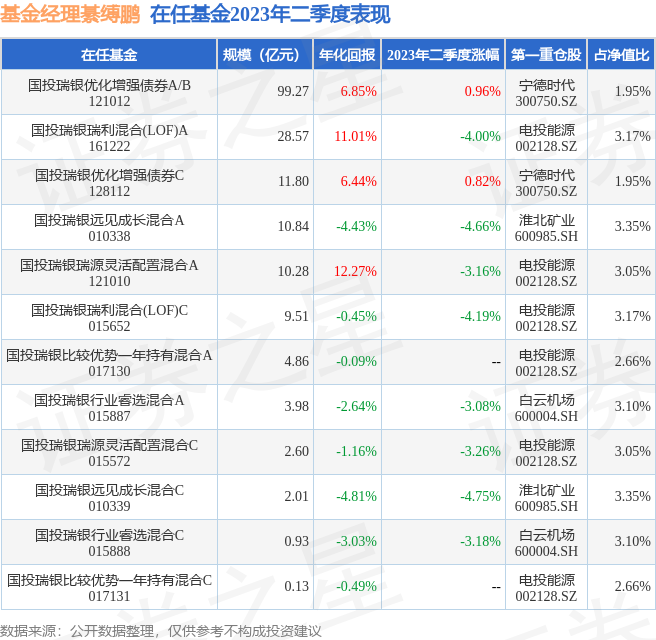Click annualized return 6.85%

359,91
